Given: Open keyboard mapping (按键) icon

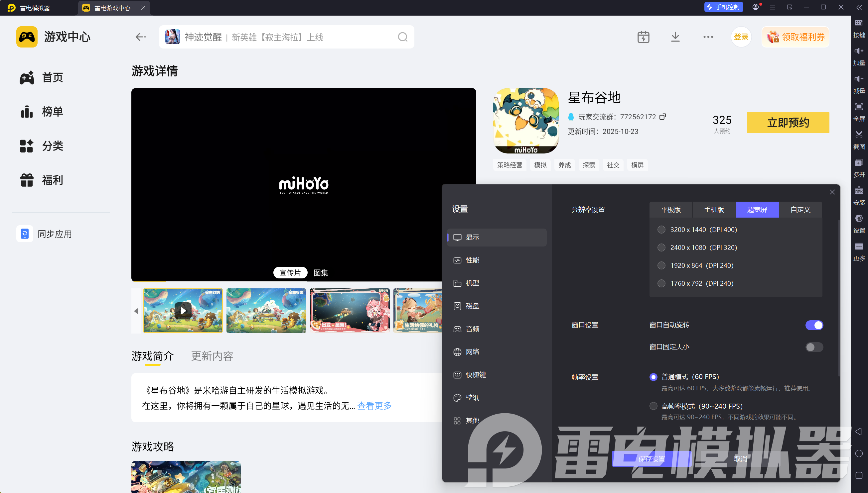Looking at the screenshot, I should [x=858, y=23].
